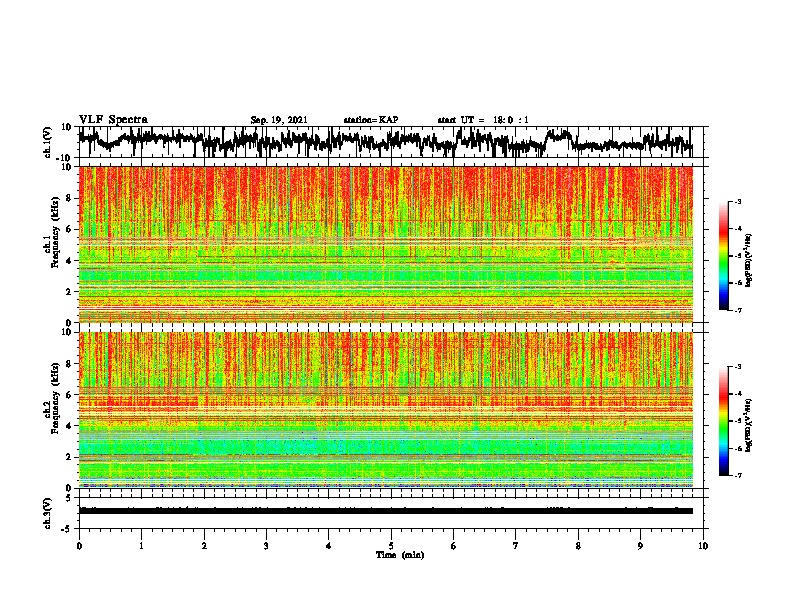
Task: Click the "-3" label on ch.1 colorbar
Action: click(x=738, y=201)
